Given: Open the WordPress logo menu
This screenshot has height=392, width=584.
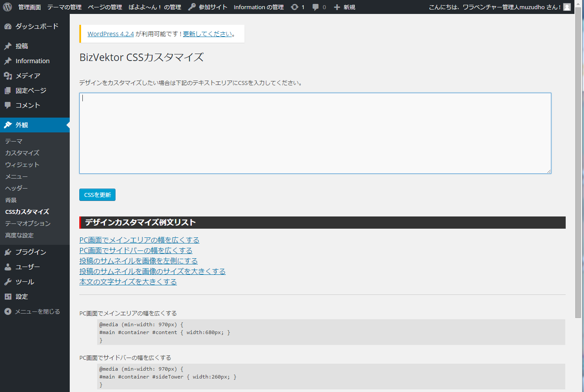Looking at the screenshot, I should [x=7, y=7].
